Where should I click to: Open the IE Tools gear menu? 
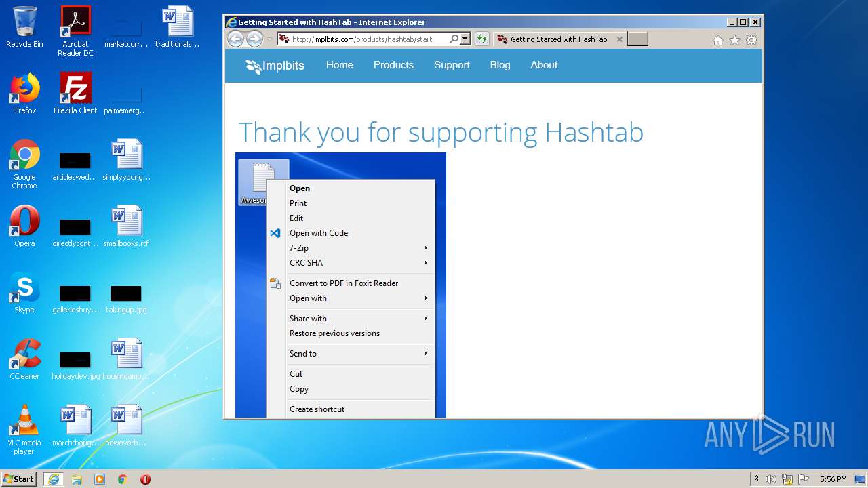tap(751, 40)
